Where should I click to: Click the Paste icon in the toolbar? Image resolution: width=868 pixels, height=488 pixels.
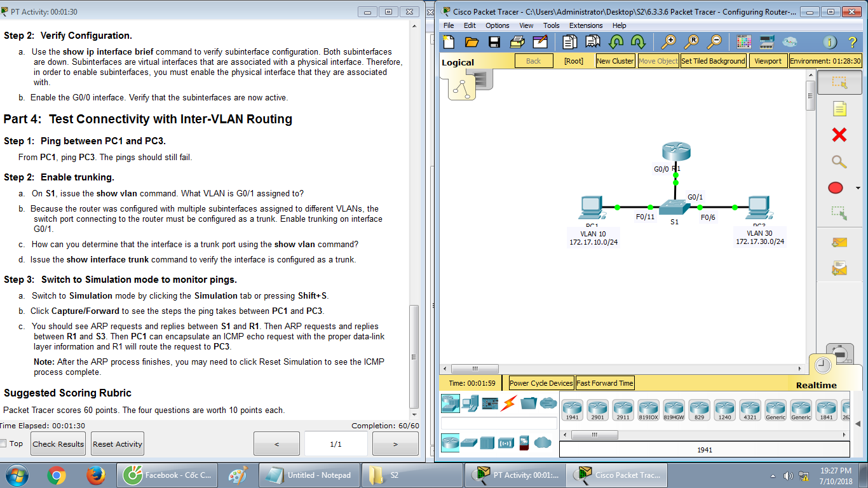(x=593, y=42)
